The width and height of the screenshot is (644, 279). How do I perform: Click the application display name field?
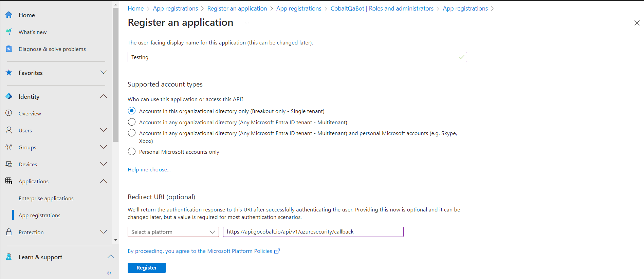(297, 57)
